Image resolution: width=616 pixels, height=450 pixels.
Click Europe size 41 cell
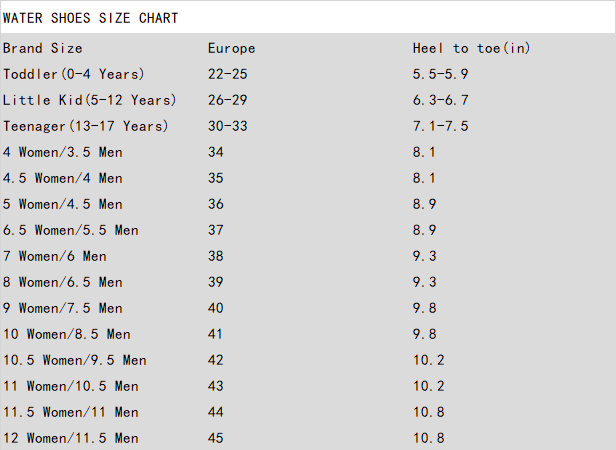coord(216,334)
